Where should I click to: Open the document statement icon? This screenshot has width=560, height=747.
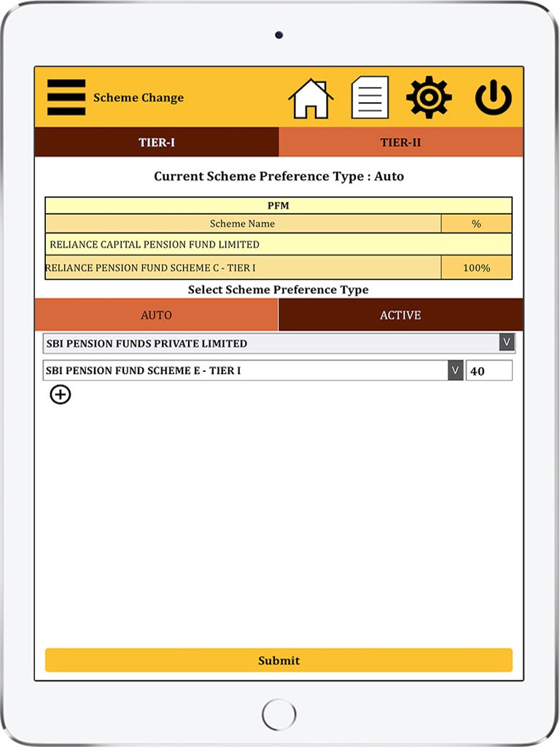click(370, 97)
